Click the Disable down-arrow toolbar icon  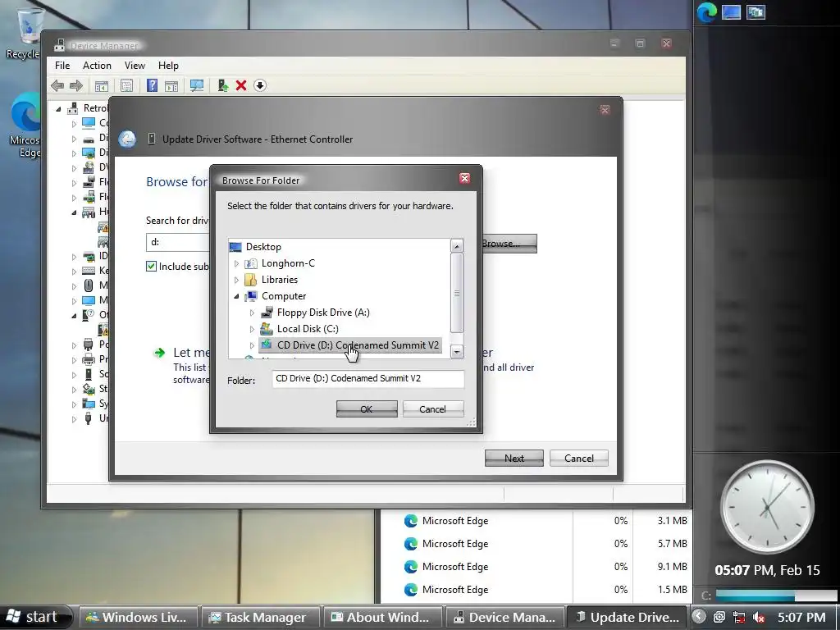pos(260,85)
